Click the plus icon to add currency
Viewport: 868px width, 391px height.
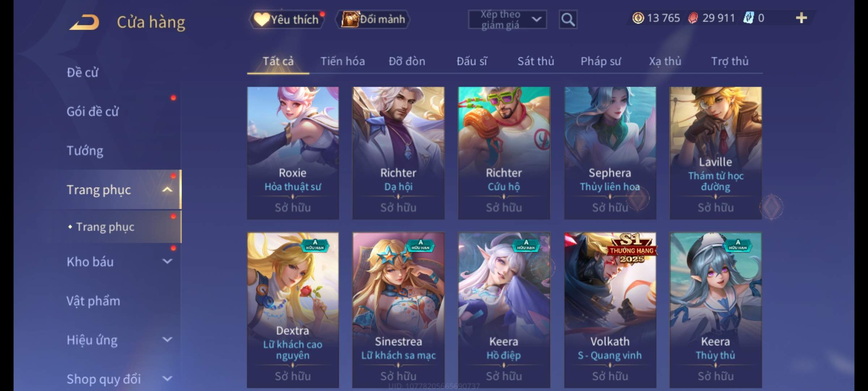(801, 18)
